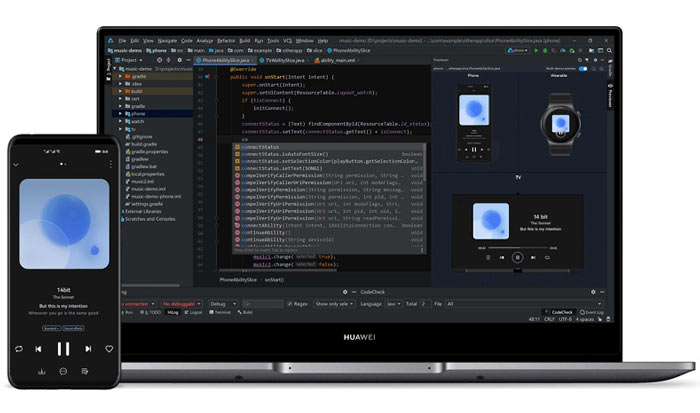
Task: Click the Build tool window button
Action: (245, 313)
